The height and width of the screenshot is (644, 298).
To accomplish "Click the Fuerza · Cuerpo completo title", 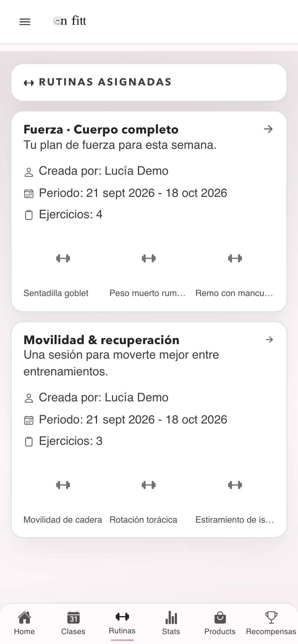I will point(101,130).
